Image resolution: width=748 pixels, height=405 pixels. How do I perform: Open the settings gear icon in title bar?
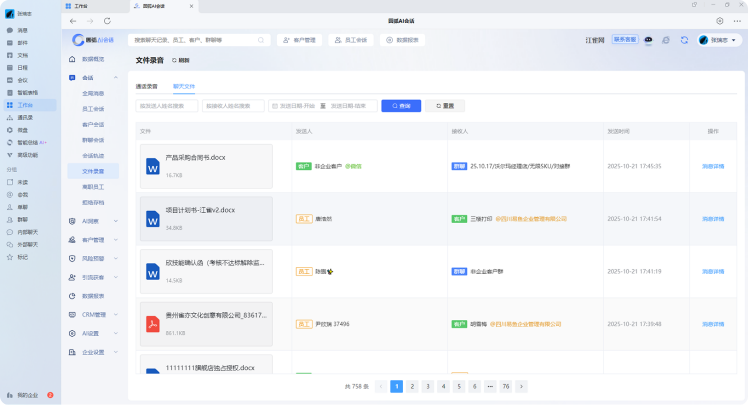click(719, 20)
